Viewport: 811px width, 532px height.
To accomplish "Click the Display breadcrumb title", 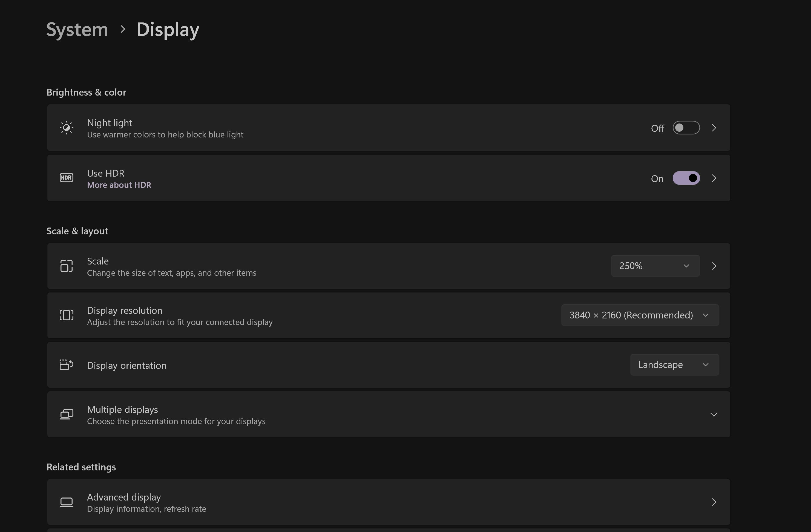I will 168,30.
